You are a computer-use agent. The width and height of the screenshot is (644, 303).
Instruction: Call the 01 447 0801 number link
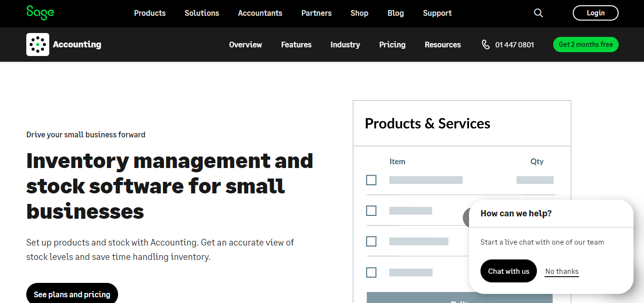[515, 44]
